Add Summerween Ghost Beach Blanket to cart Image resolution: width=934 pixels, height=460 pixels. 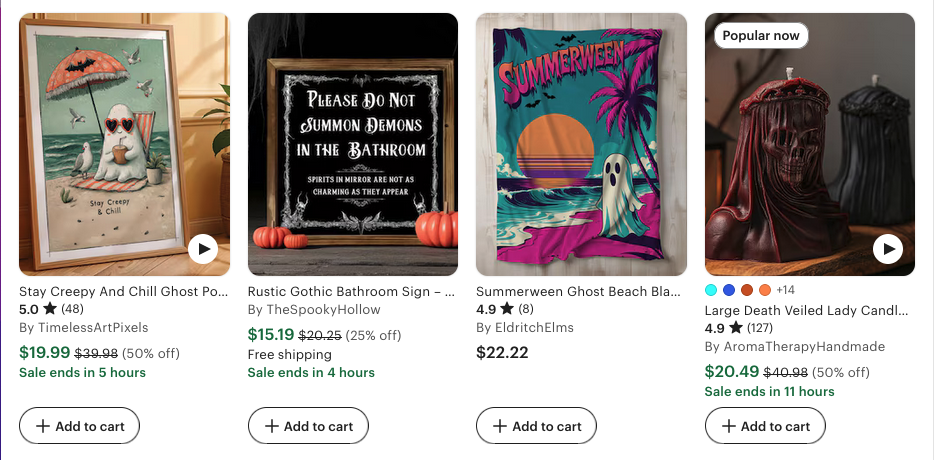[x=536, y=426]
